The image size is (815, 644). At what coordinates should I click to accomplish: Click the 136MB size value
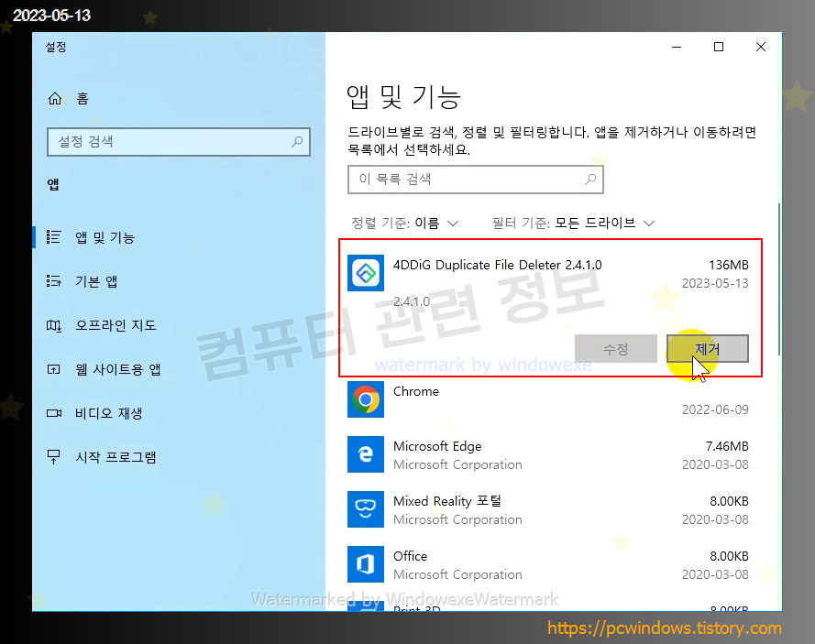click(x=729, y=265)
